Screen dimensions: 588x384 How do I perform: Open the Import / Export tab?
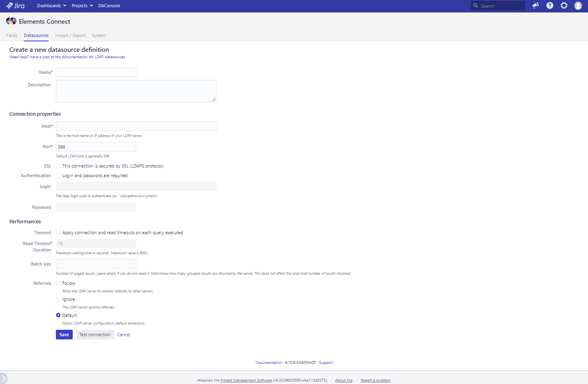click(x=70, y=35)
